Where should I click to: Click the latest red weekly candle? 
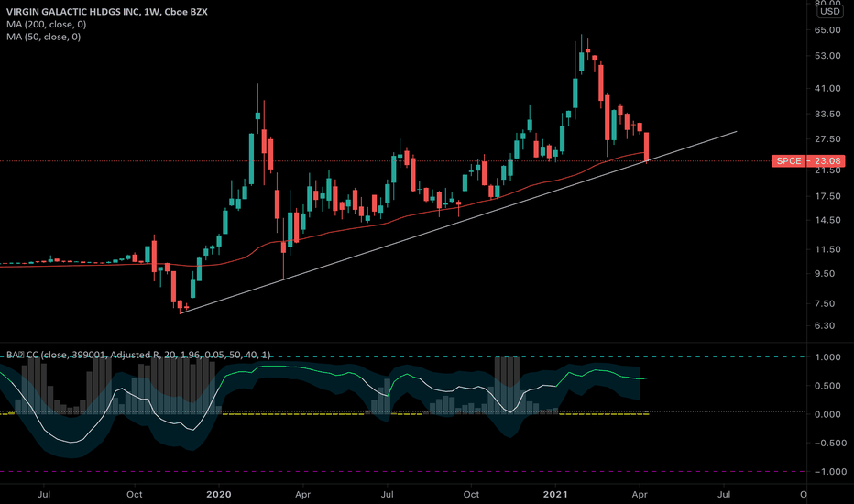click(647, 148)
